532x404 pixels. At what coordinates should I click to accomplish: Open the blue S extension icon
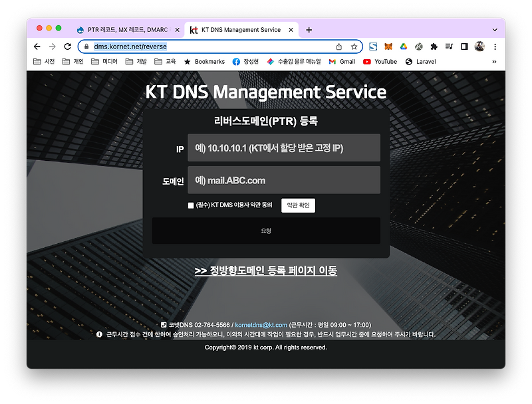(x=373, y=47)
